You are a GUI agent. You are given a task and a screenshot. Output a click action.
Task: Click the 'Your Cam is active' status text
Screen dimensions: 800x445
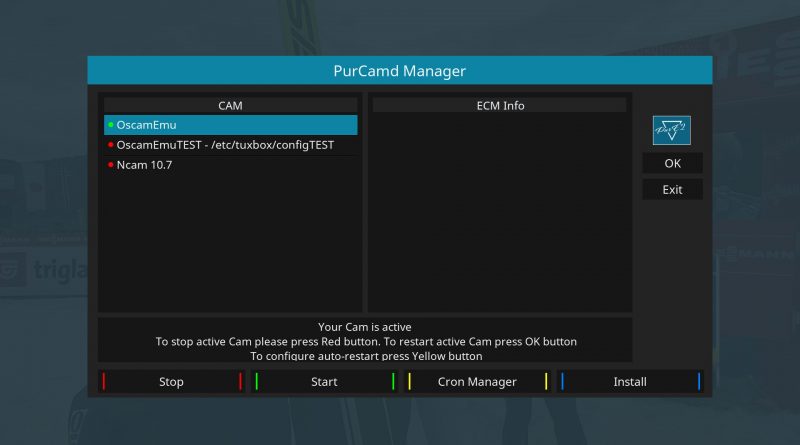[365, 327]
